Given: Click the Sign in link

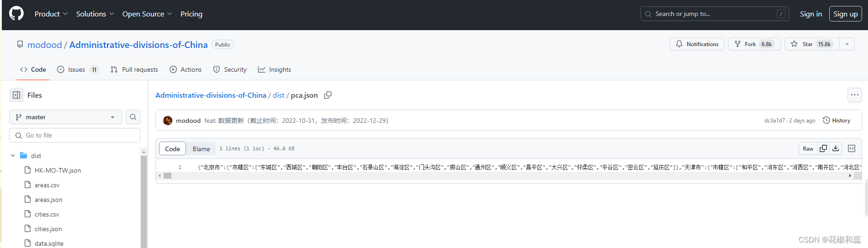Looking at the screenshot, I should tap(811, 14).
